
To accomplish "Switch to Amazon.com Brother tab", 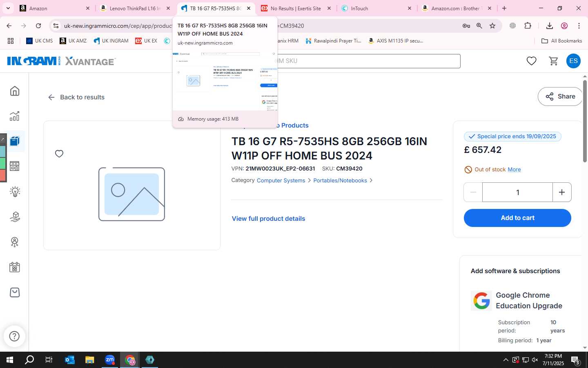I will click(x=457, y=8).
